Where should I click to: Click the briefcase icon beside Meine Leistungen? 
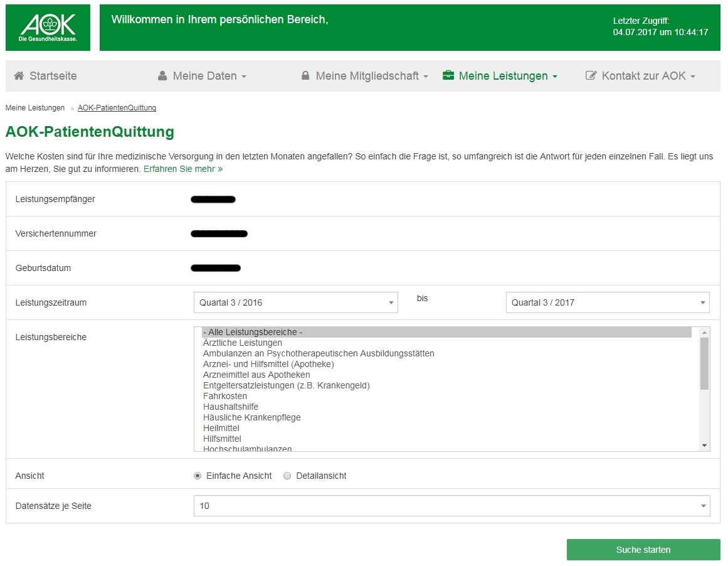click(x=448, y=75)
